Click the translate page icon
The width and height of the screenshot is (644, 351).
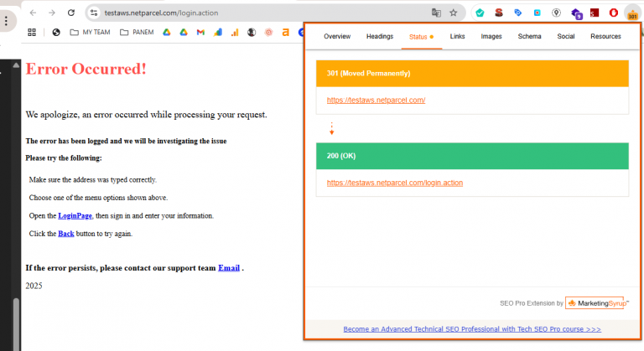[436, 13]
